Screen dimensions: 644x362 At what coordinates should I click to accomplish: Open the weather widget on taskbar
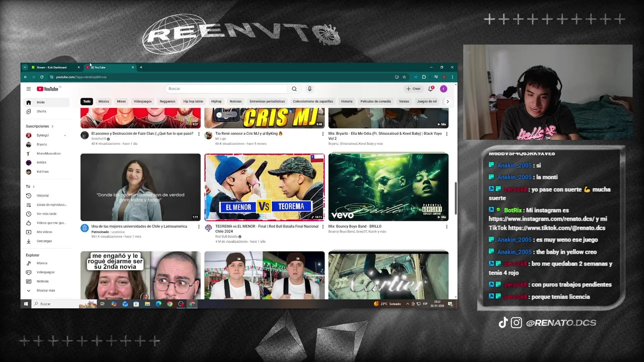(x=387, y=304)
